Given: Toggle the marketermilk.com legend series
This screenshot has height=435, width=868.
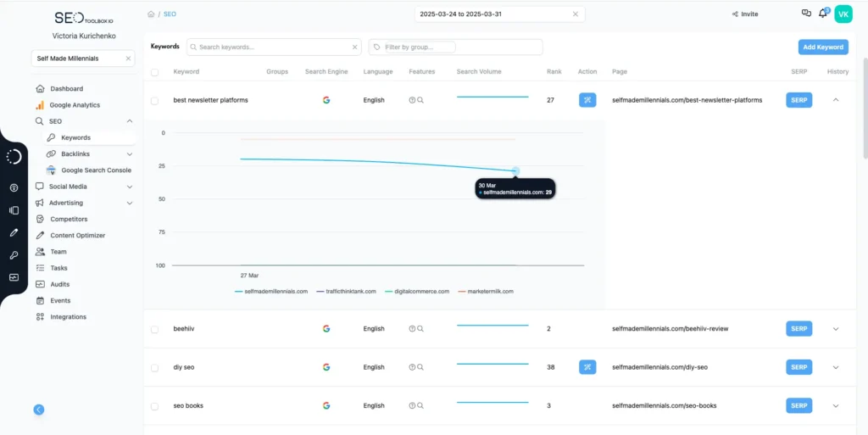Looking at the screenshot, I should 486,291.
